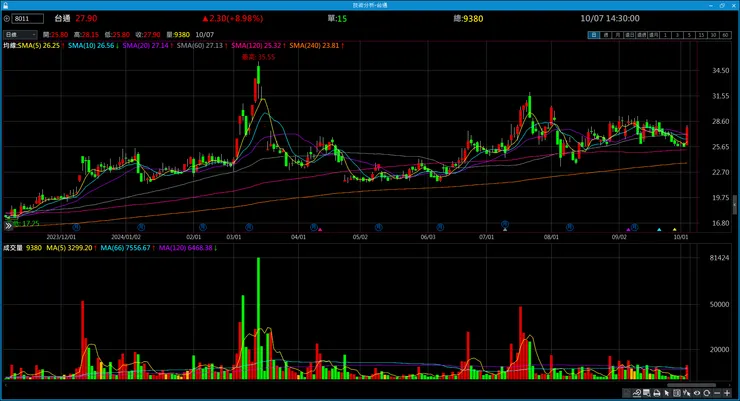The height and width of the screenshot is (401, 740).
Task: Click the MA(66) 7556.67 volume label
Action: [x=125, y=248]
